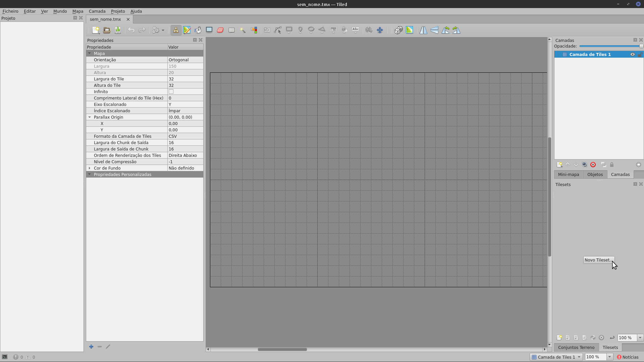
Task: Expand the Cor de Fundo property
Action: (90, 168)
